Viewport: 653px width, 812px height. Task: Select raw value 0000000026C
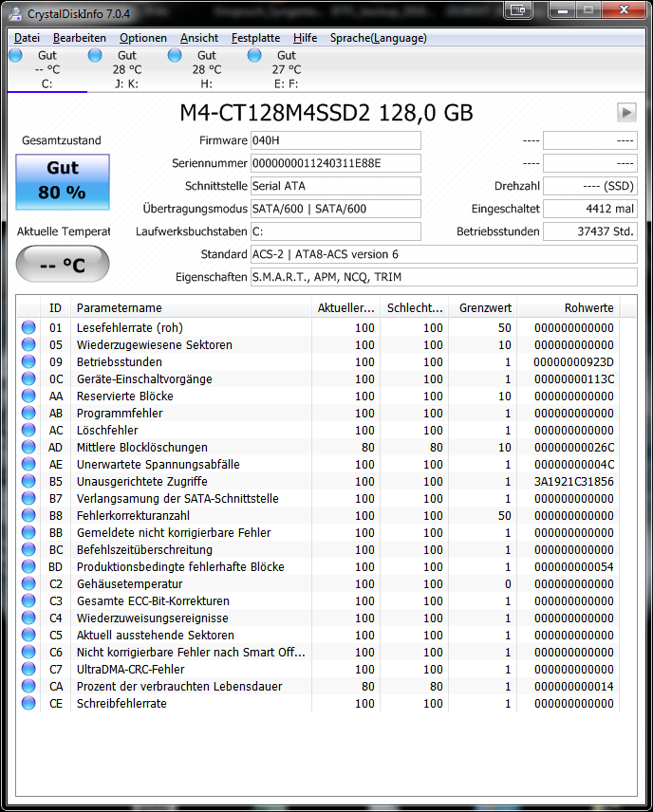coord(573,447)
